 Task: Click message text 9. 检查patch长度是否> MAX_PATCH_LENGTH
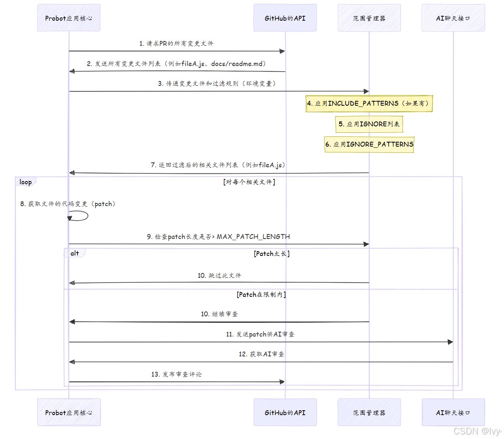coord(219,237)
